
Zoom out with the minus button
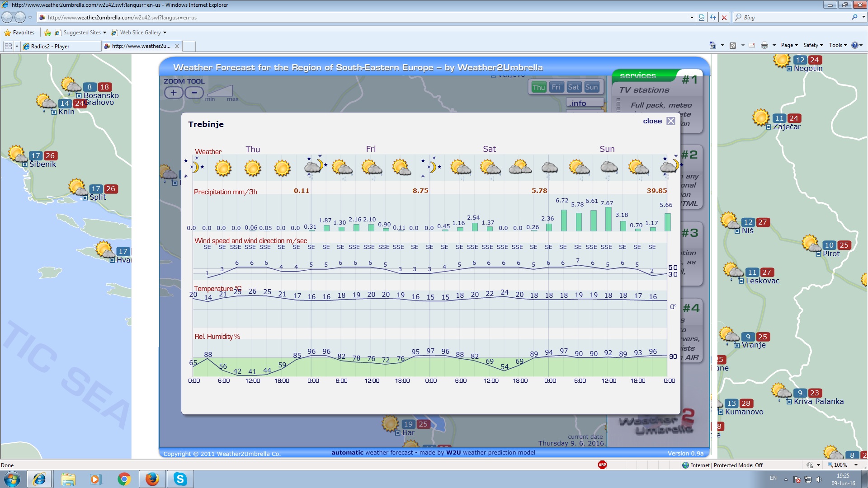click(x=194, y=93)
